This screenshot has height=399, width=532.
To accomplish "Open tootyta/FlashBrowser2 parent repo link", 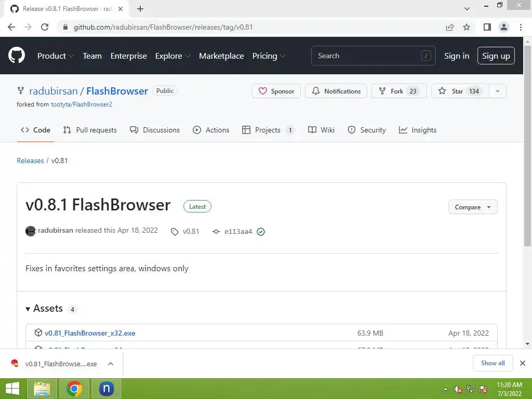I will (x=82, y=104).
